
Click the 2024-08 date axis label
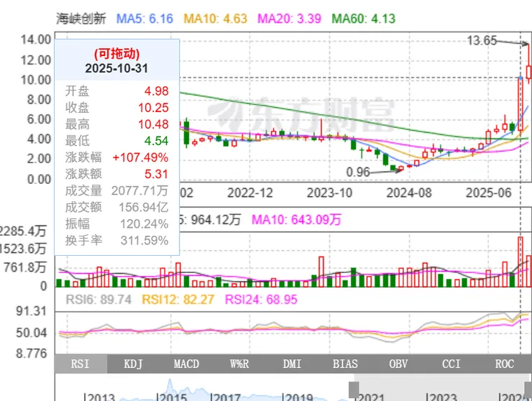409,193
